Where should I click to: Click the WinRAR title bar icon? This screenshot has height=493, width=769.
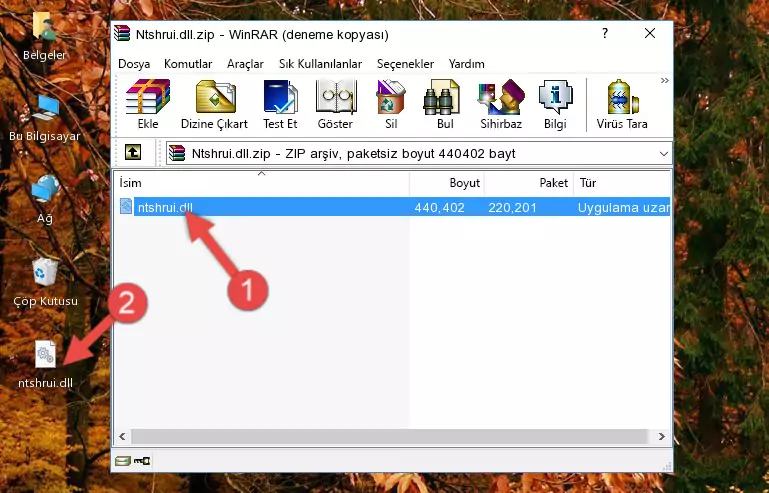coord(122,33)
